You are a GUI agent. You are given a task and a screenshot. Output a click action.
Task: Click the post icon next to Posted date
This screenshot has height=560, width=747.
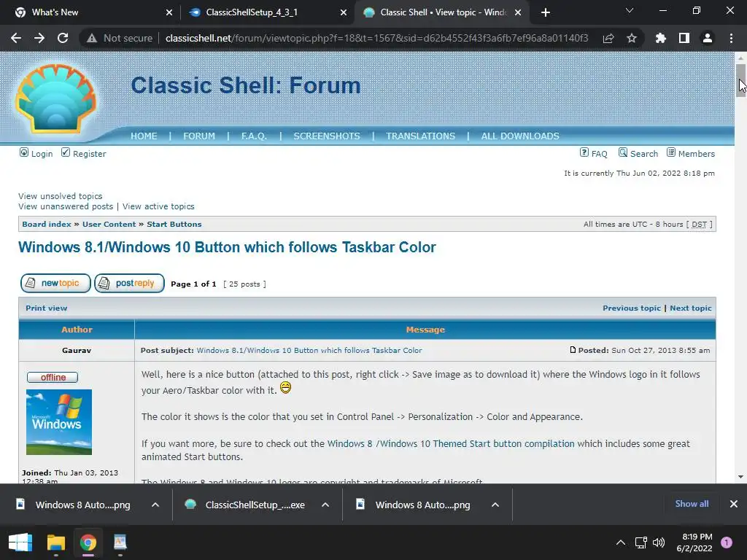point(573,350)
